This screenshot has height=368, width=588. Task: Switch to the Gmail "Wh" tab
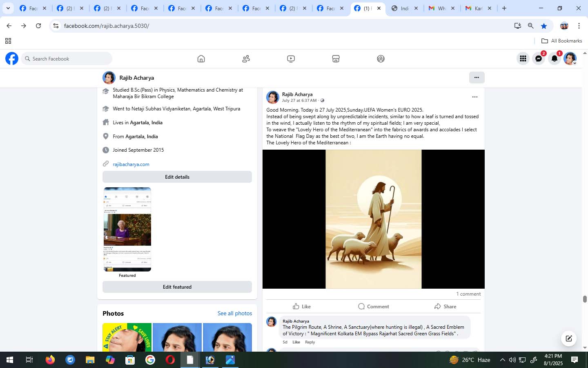pyautogui.click(x=442, y=8)
